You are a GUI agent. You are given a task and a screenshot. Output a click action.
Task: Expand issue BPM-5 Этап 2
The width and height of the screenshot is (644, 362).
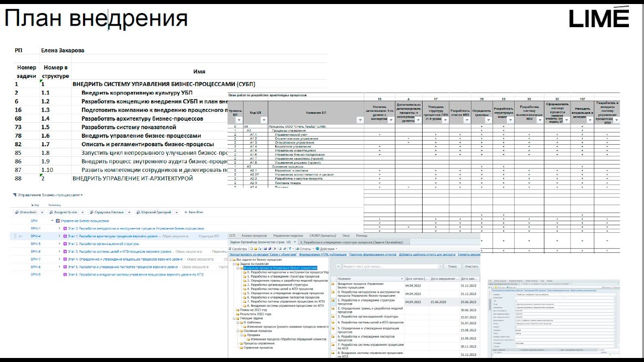coord(59,244)
